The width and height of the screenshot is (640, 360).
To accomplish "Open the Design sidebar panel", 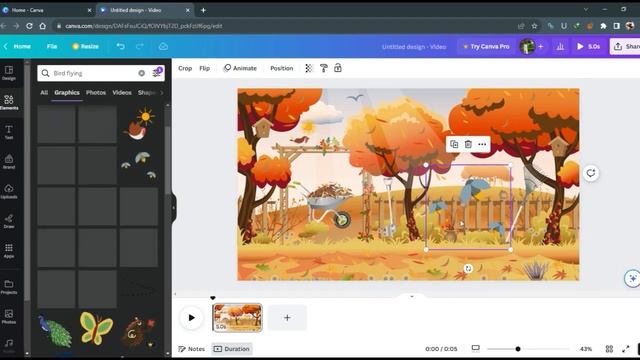I will 9,73.
